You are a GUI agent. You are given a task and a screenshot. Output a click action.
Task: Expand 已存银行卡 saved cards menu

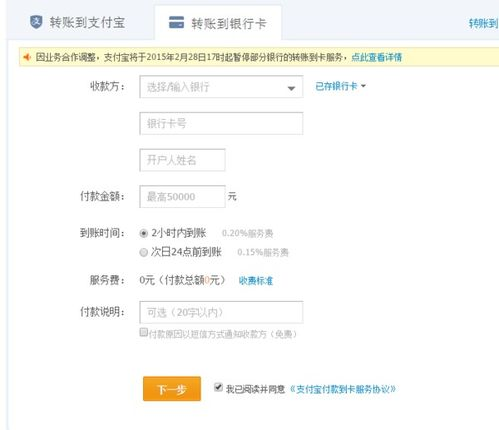[340, 86]
